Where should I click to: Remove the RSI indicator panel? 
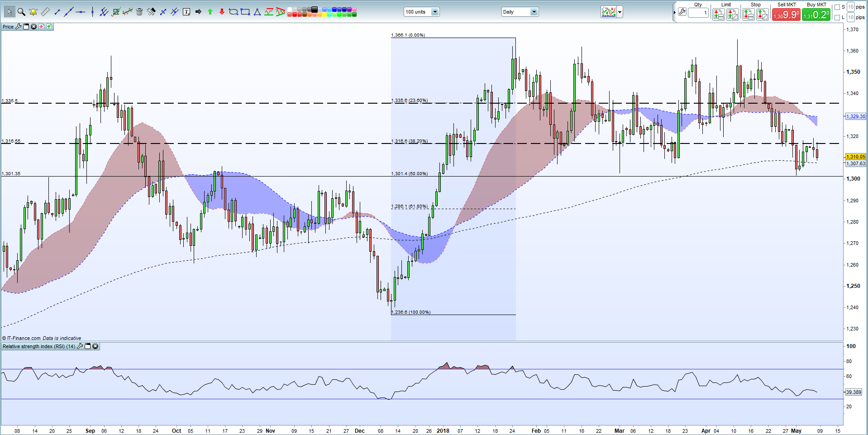pyautogui.click(x=95, y=346)
